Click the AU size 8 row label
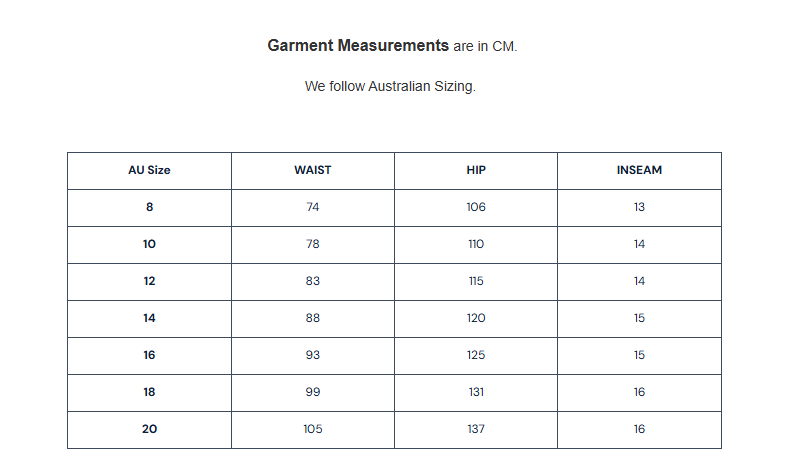The width and height of the screenshot is (788, 473). [x=149, y=207]
